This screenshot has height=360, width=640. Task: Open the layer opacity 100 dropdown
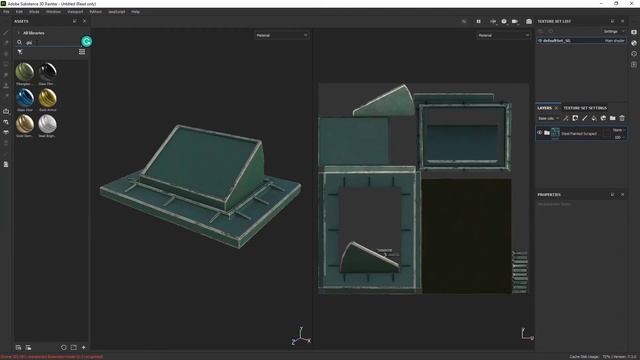coord(620,137)
